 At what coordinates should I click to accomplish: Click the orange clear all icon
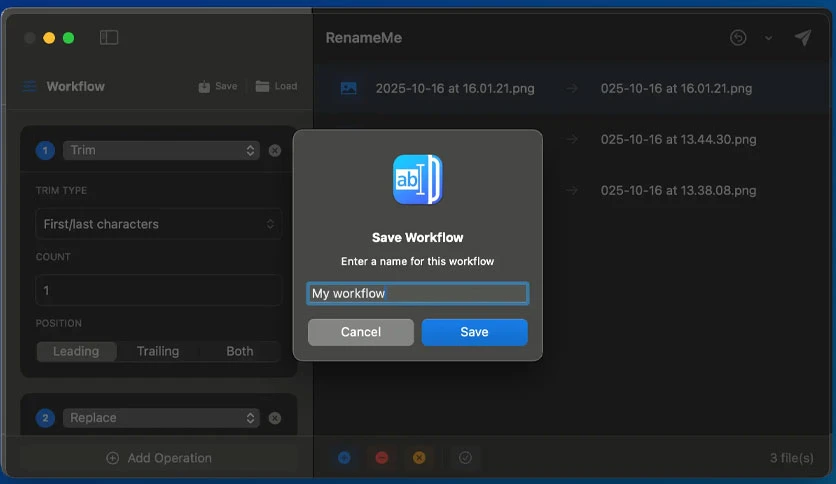[419, 457]
